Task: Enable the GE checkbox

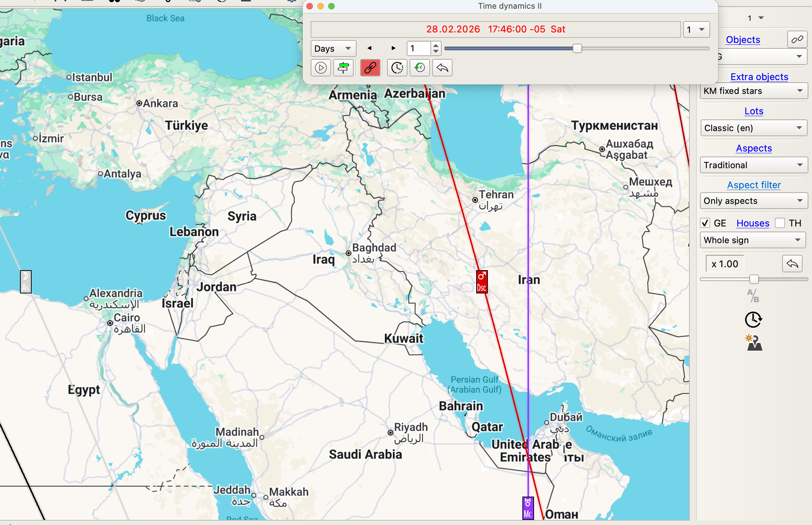Action: (705, 223)
